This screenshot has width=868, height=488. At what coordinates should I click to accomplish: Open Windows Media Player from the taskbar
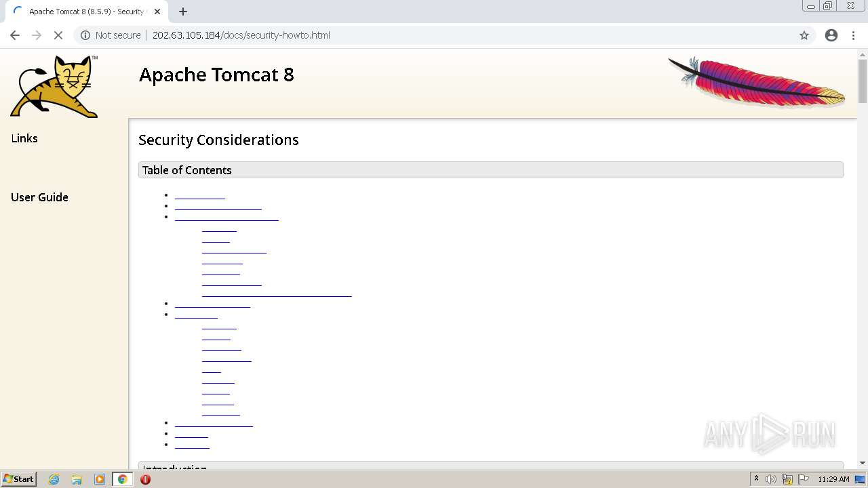click(99, 479)
